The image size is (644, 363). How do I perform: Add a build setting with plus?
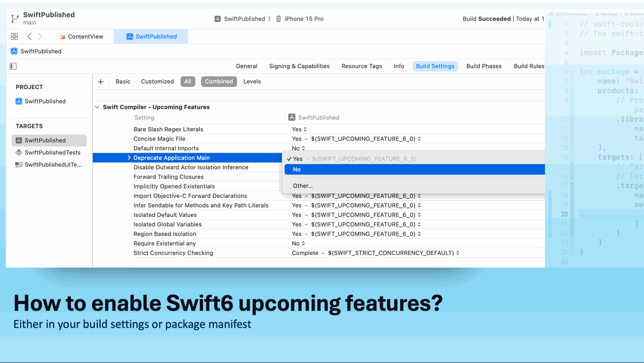101,81
